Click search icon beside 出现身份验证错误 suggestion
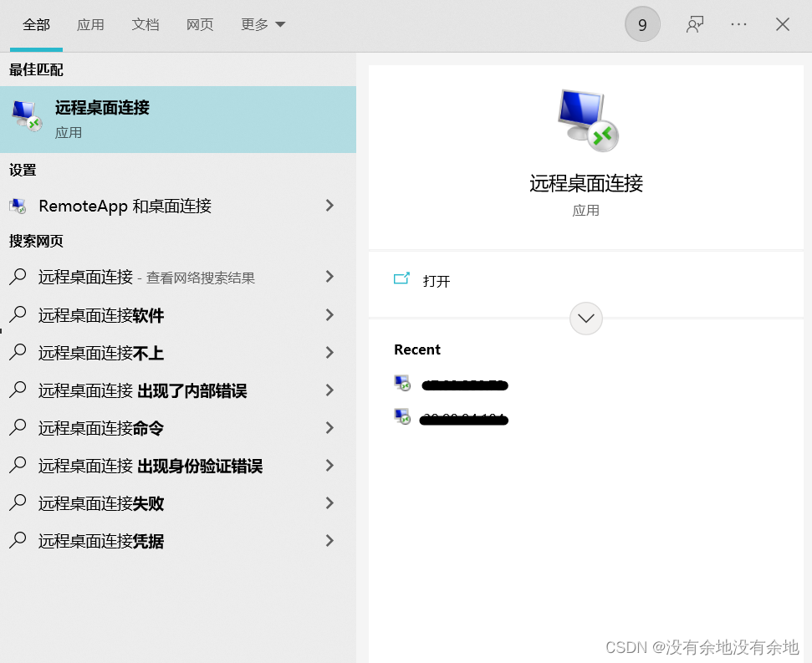This screenshot has height=663, width=812. coord(18,466)
